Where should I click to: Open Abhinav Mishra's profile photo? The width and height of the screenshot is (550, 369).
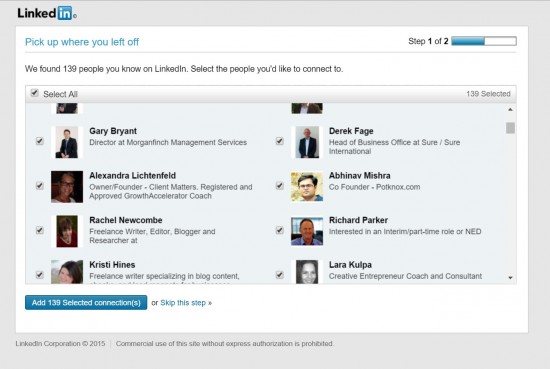pyautogui.click(x=307, y=187)
